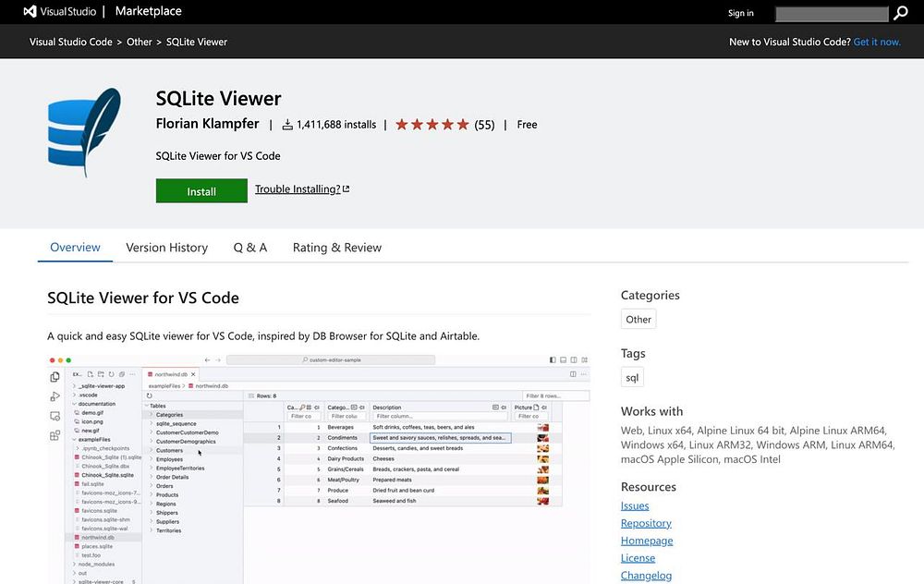
Task: Open Remote Explorer icon in preview screenshot
Action: 55,416
